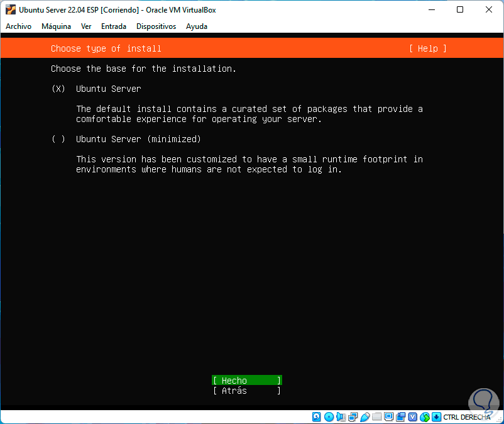504x424 pixels.
Task: Click the 'Ubuntu Server (minimized)' label
Action: [x=138, y=139]
